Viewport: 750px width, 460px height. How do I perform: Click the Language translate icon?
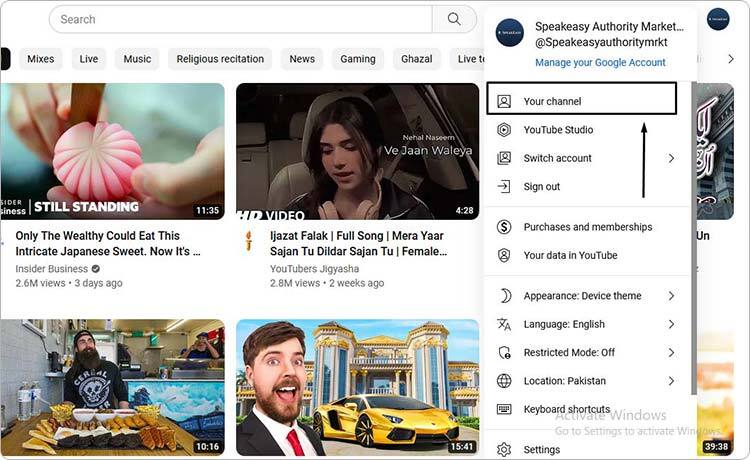click(504, 324)
